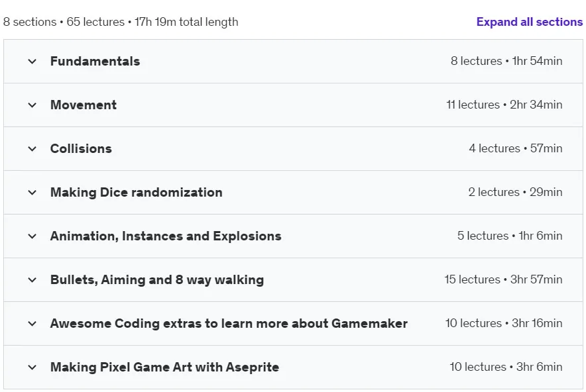The width and height of the screenshot is (586, 392).
Task: Expand the Collisions section chevron
Action: pyautogui.click(x=32, y=148)
